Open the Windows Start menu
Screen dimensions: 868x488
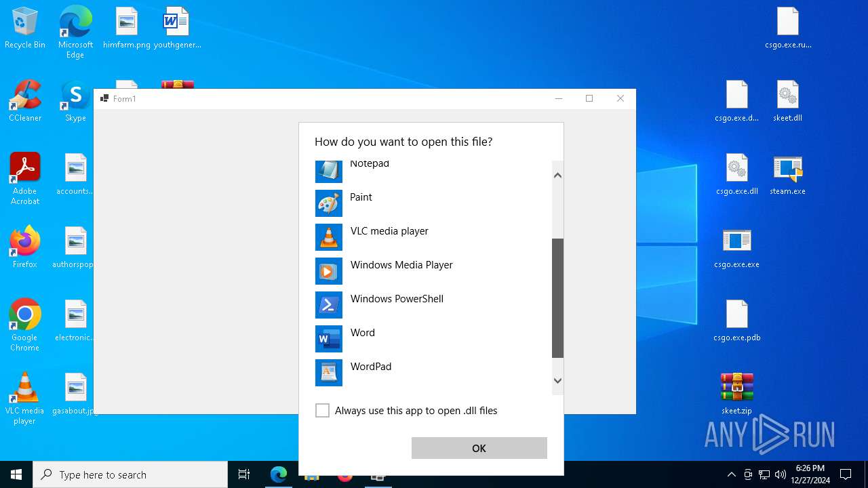click(16, 474)
